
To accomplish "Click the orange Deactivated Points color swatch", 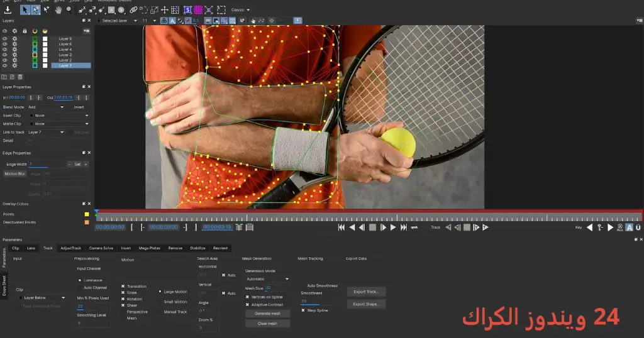I will (87, 222).
